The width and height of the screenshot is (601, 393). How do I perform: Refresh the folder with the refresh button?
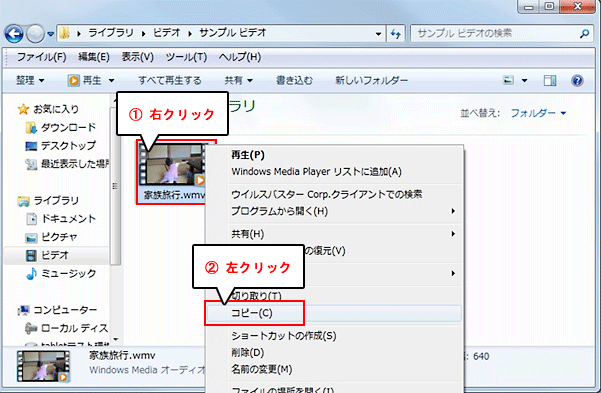(x=396, y=34)
